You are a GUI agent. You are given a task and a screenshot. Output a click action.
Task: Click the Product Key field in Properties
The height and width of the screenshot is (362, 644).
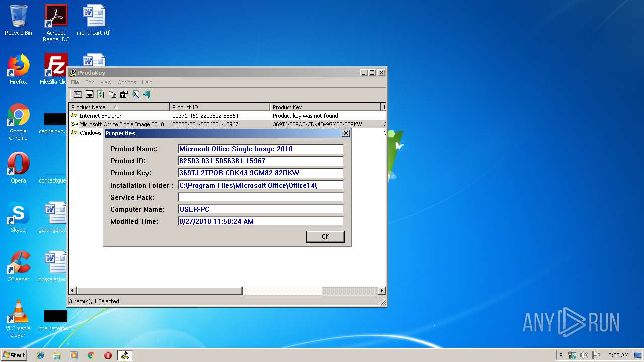[x=261, y=173]
